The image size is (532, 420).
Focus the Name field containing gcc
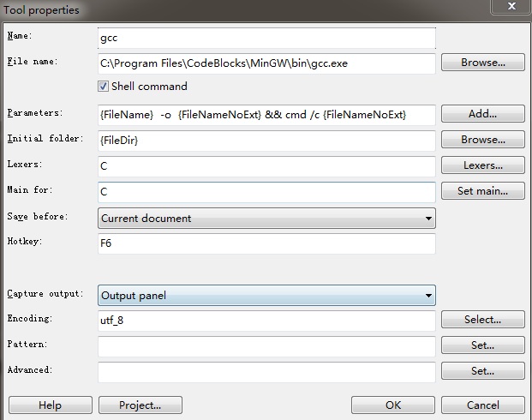point(266,38)
